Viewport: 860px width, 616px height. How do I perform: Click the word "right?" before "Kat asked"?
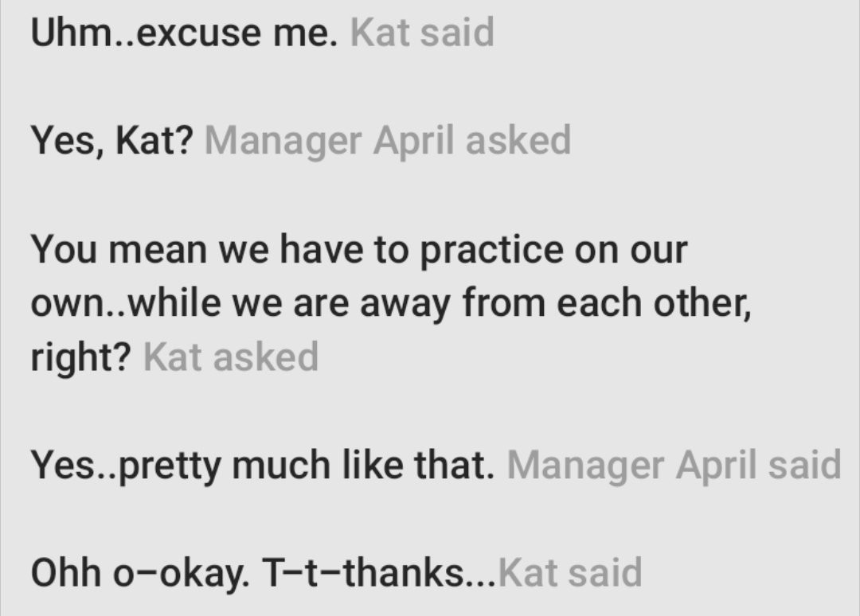click(x=81, y=357)
